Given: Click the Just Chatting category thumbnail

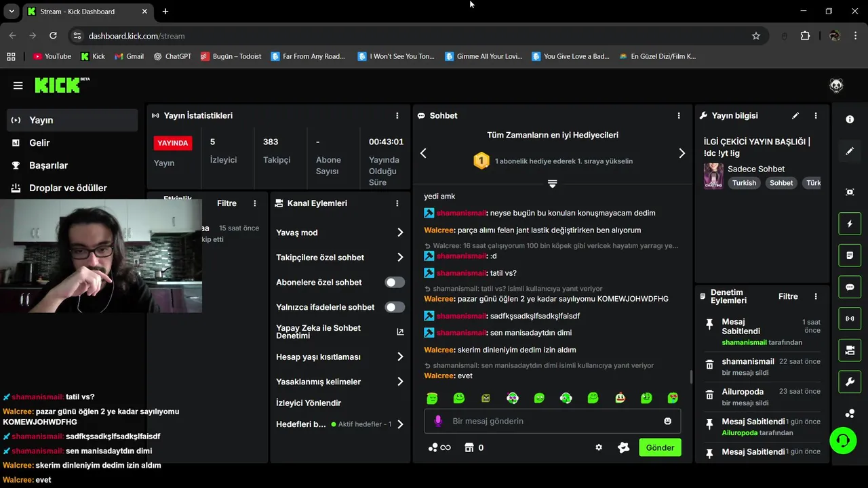Looking at the screenshot, I should click(x=713, y=176).
